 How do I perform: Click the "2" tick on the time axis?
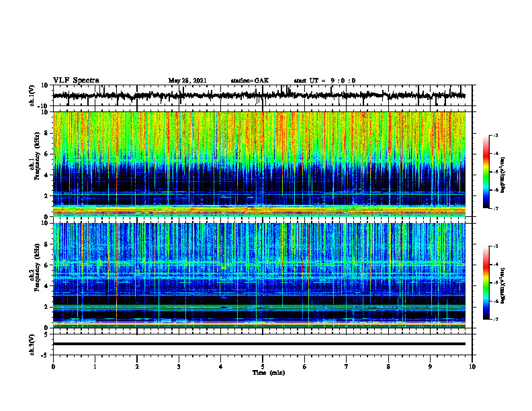tap(137, 367)
